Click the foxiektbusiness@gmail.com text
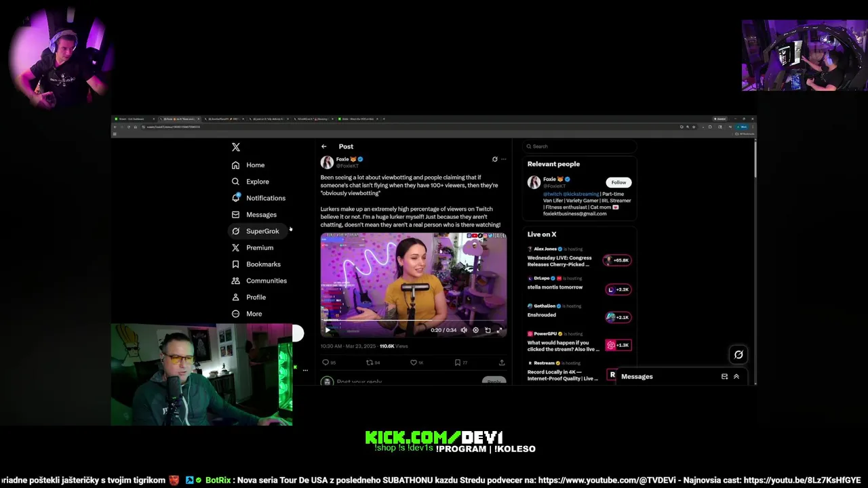 pyautogui.click(x=574, y=214)
